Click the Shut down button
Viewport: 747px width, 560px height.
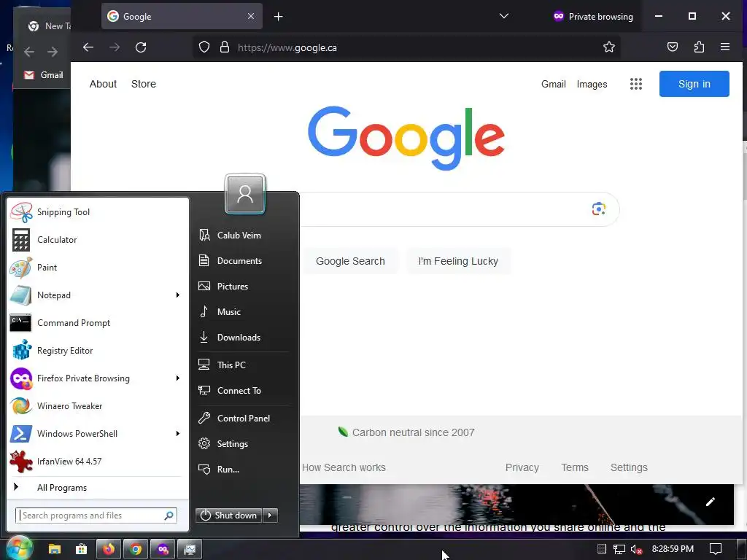(x=228, y=516)
